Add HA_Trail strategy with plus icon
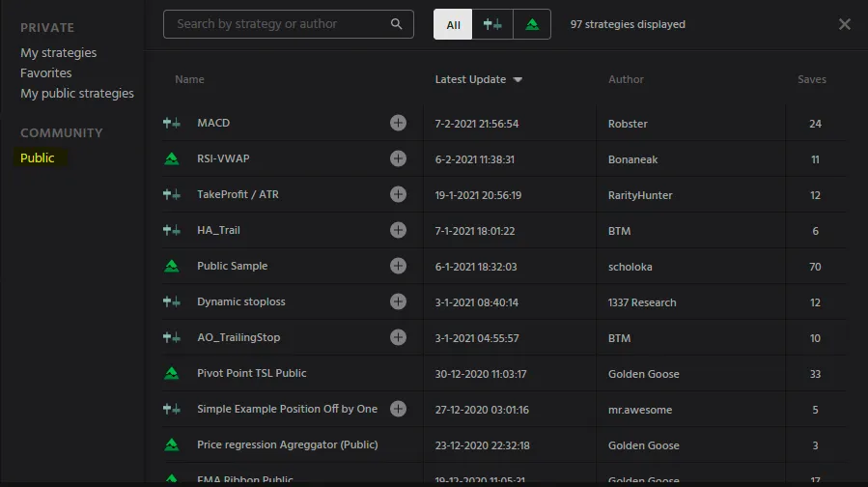The image size is (868, 487). (x=398, y=230)
